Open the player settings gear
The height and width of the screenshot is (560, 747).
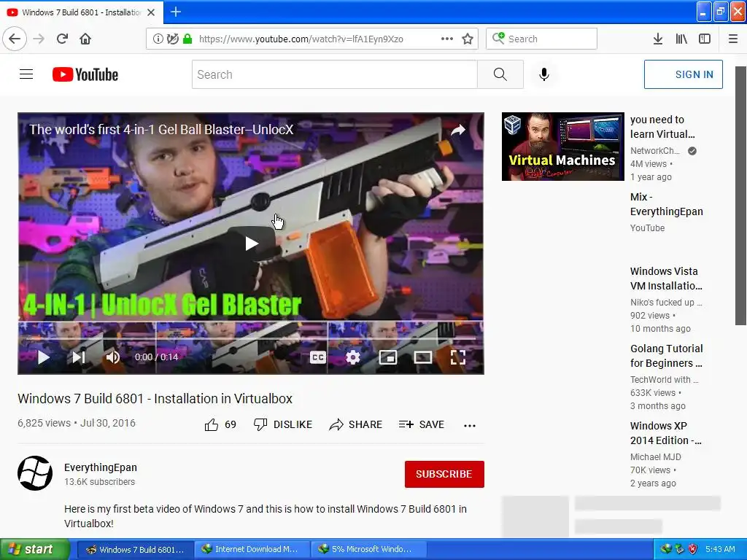[x=353, y=357]
